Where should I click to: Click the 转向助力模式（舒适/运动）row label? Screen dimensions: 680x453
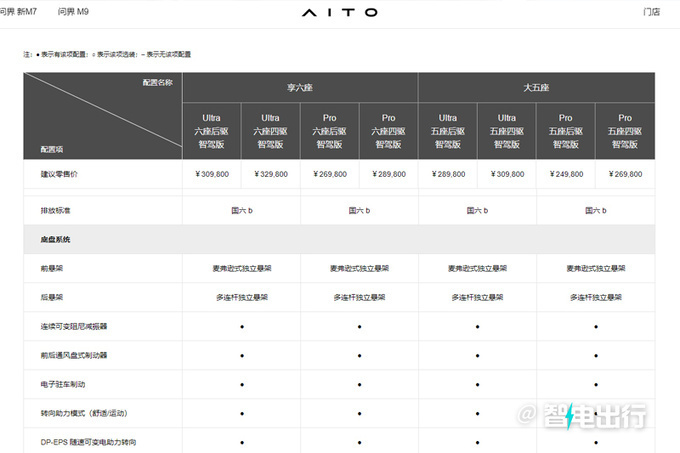(84, 414)
